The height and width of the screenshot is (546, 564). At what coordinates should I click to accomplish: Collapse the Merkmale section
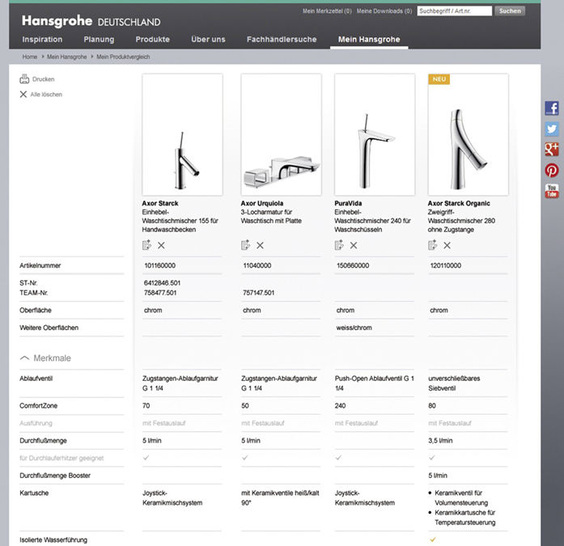24,358
